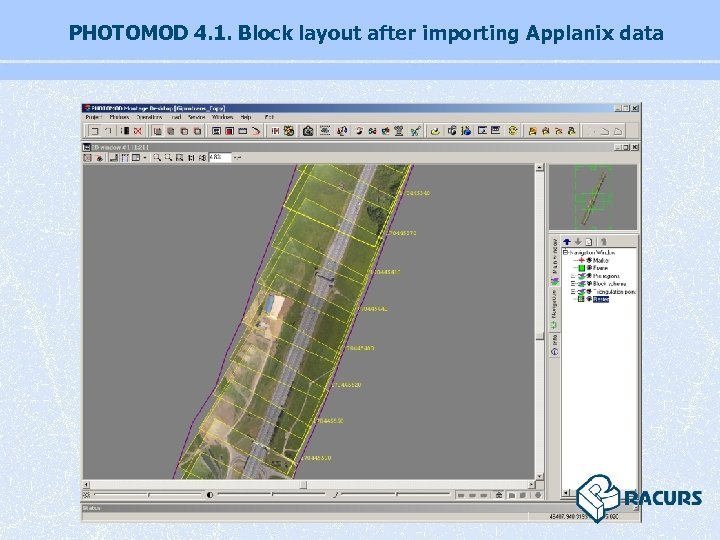
Task: Click the red-filled square window icon
Action: click(x=230, y=131)
